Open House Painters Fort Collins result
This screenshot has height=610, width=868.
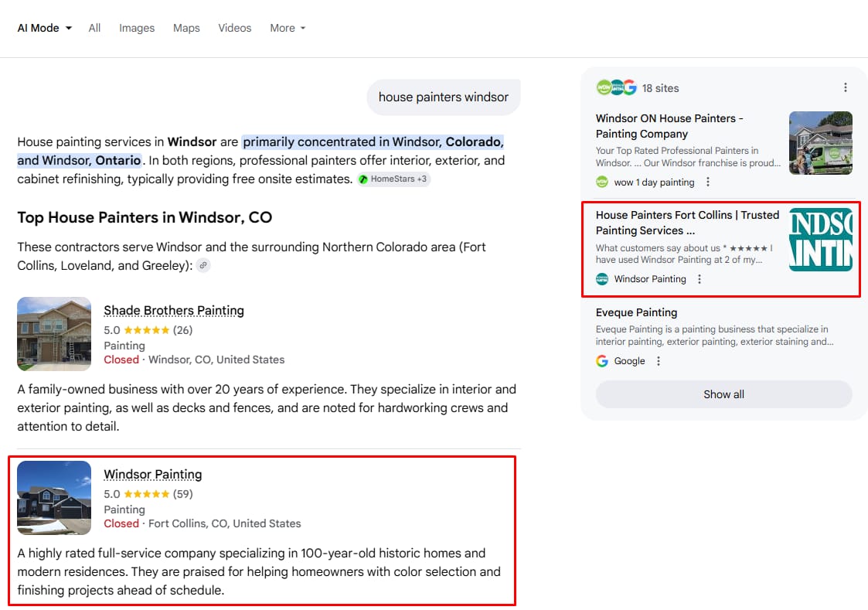pos(687,223)
